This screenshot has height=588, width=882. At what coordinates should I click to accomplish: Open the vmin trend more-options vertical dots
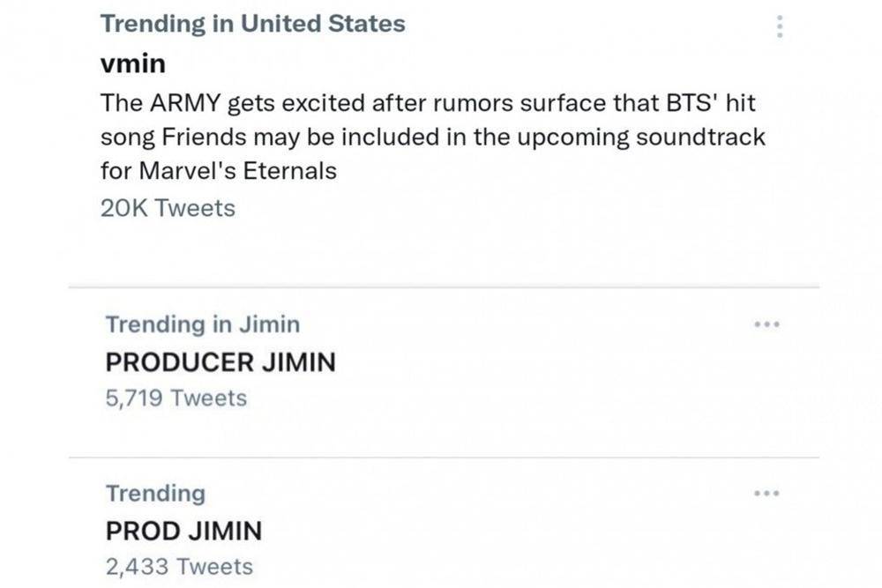click(780, 26)
